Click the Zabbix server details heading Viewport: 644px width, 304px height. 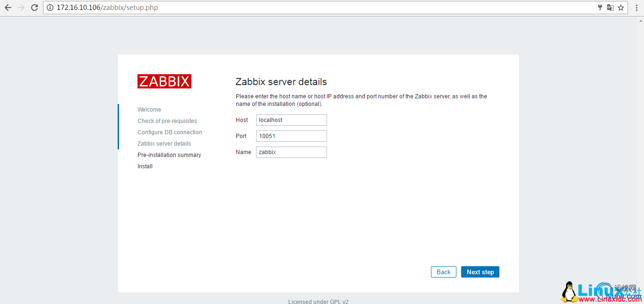[x=281, y=82]
